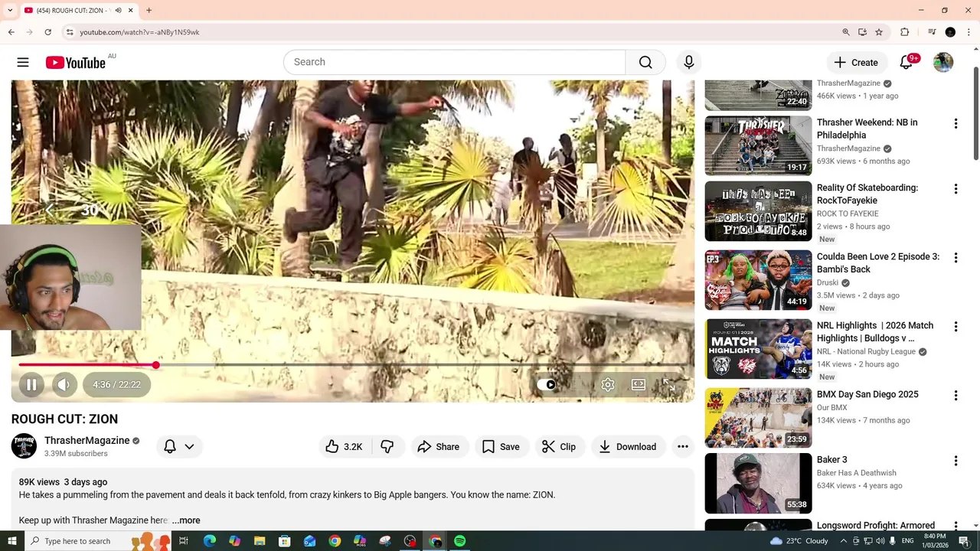The height and width of the screenshot is (551, 980).
Task: Bookmark this page with the star
Action: tap(879, 32)
